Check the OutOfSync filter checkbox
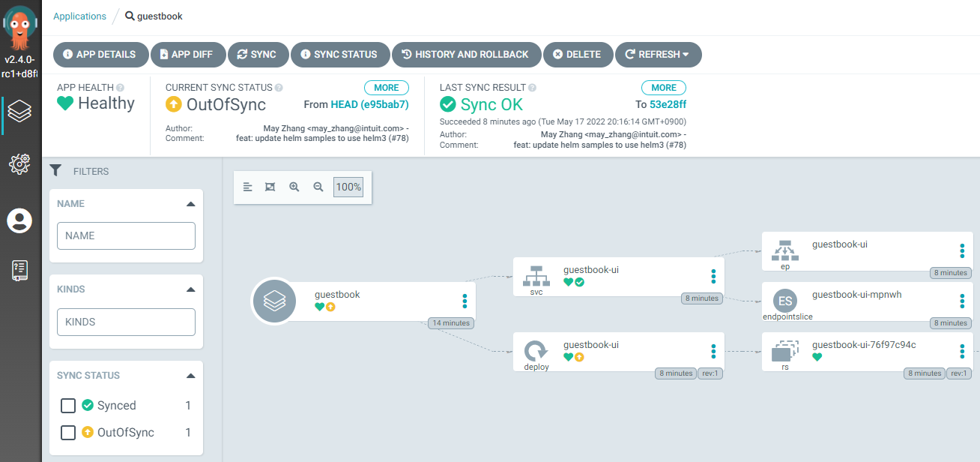Screen dimensions: 980x462 pos(68,433)
